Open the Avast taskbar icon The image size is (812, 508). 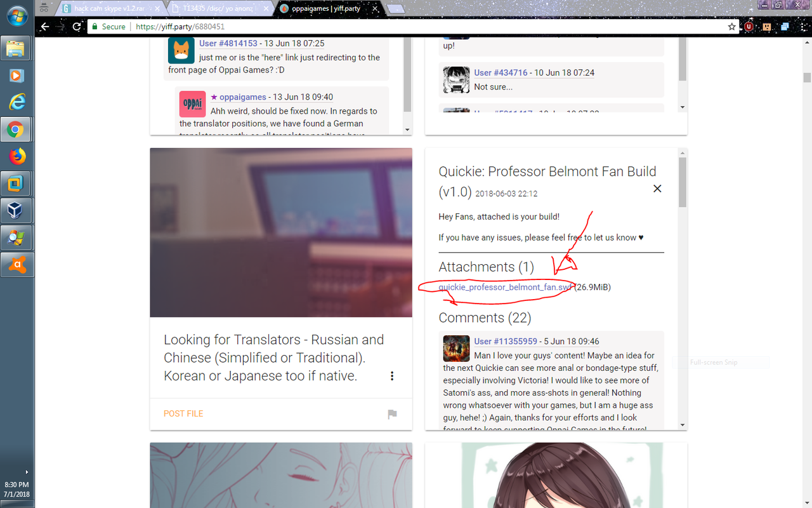(16, 264)
